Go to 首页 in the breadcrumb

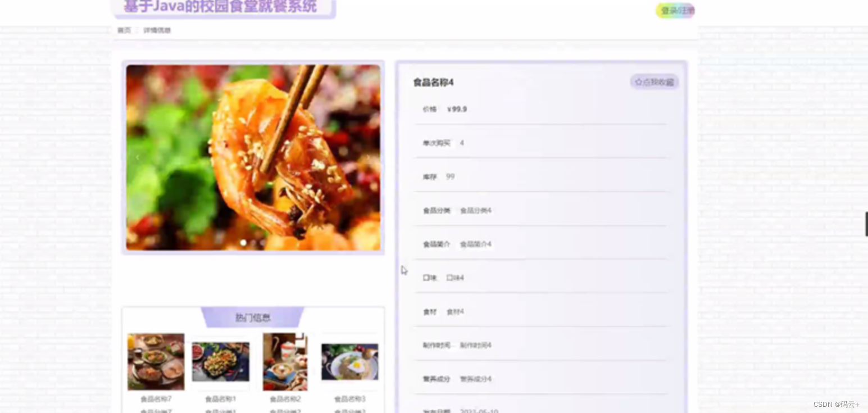point(124,30)
